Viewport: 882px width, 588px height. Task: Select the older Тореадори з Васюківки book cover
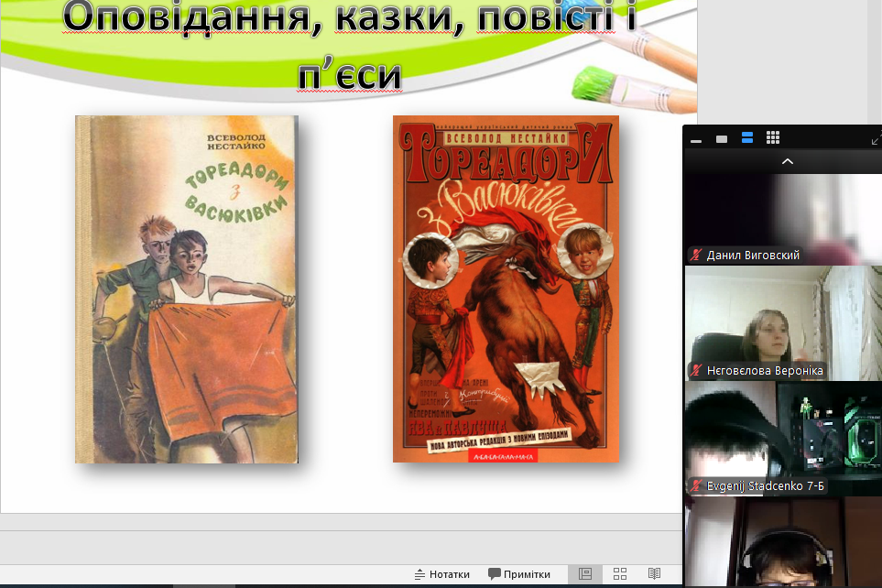pos(187,289)
